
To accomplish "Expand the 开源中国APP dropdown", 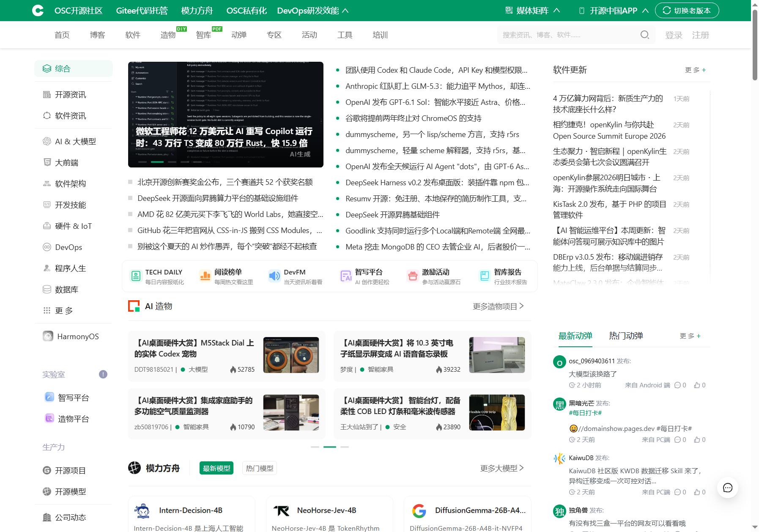I will point(614,11).
